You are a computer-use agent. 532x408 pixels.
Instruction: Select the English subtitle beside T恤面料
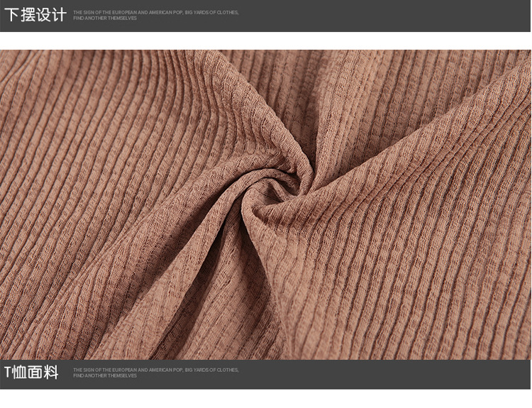click(x=155, y=373)
